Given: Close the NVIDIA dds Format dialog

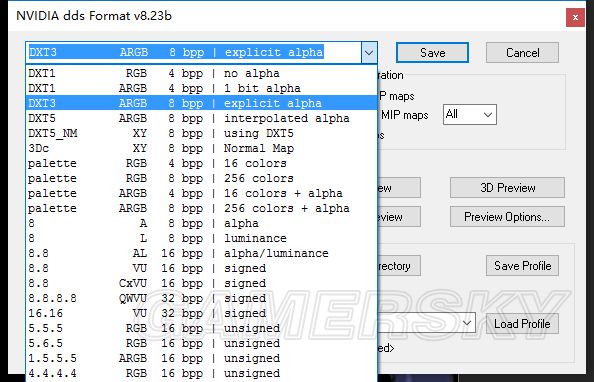Looking at the screenshot, I should (575, 17).
